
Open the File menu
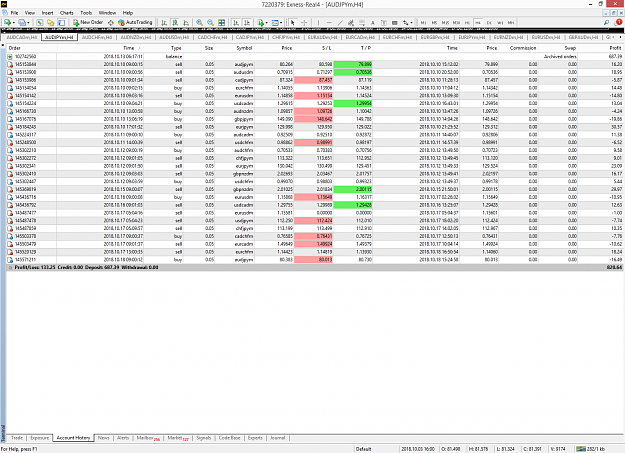14,13
